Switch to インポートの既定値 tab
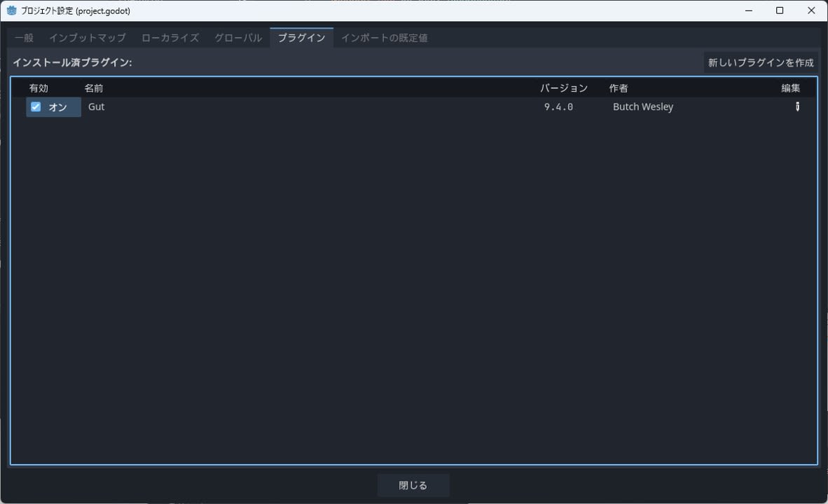The image size is (828, 504). [x=385, y=38]
